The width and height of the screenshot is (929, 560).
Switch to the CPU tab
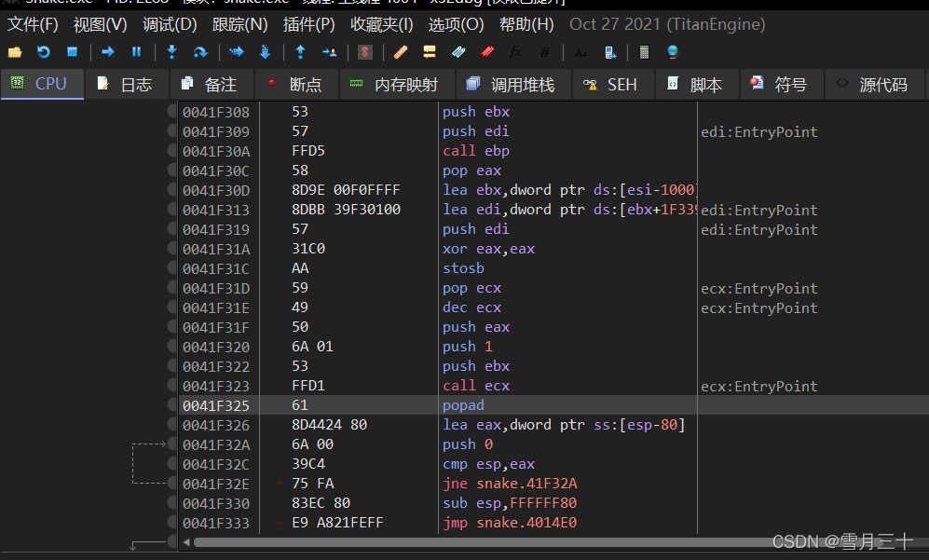point(42,84)
